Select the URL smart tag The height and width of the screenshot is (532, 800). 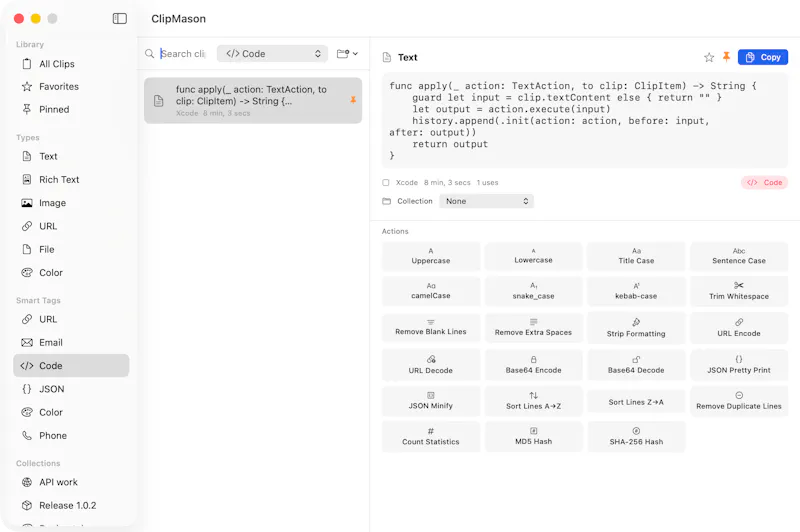[71, 319]
